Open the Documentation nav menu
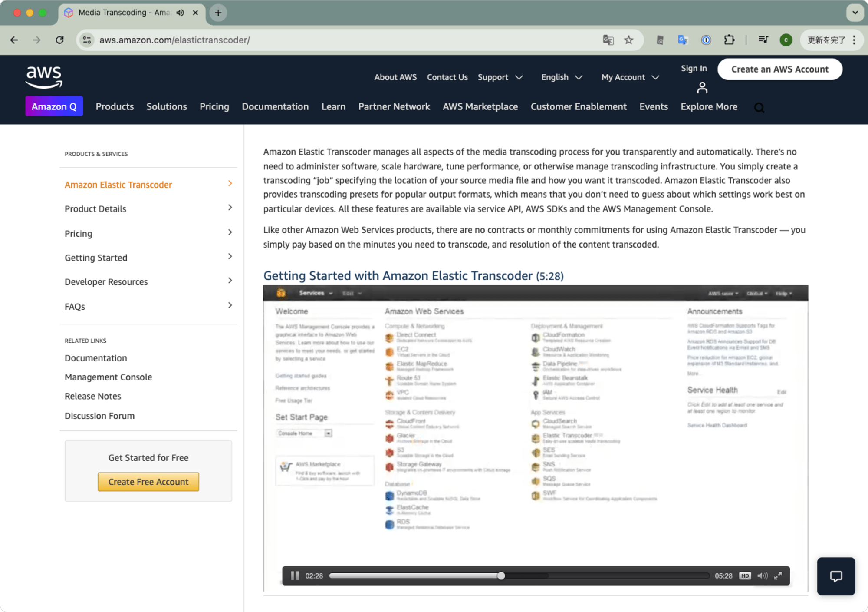This screenshot has width=868, height=612. tap(275, 106)
